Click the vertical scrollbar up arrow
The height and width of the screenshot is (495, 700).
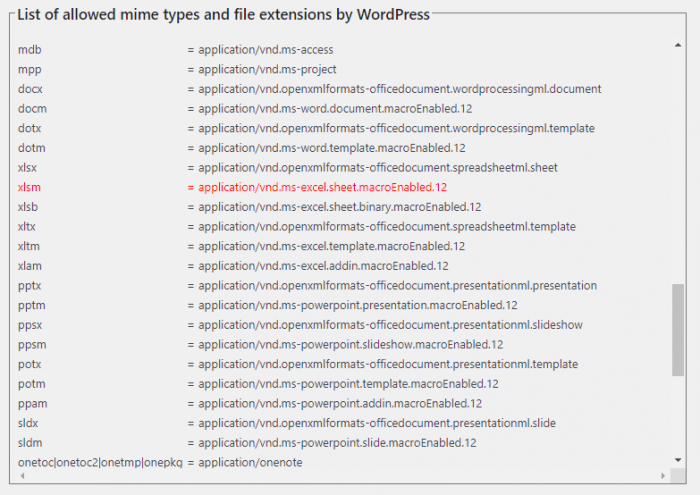click(x=678, y=45)
